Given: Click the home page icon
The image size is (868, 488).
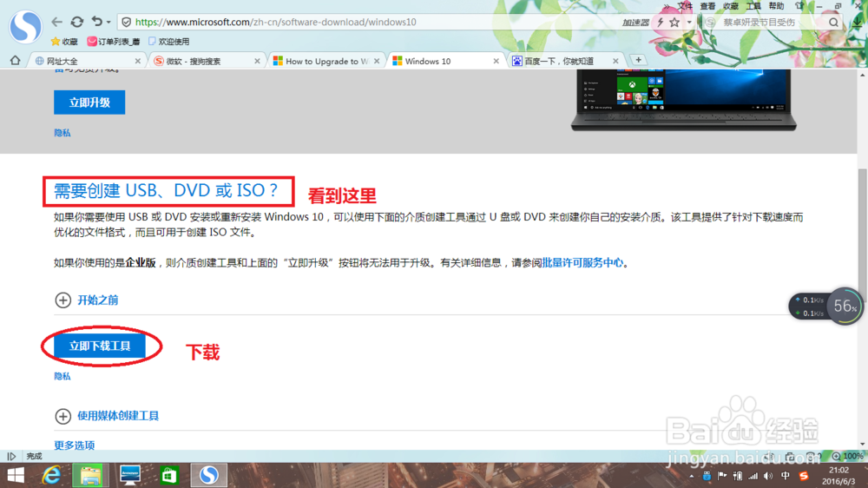Looking at the screenshot, I should [15, 61].
